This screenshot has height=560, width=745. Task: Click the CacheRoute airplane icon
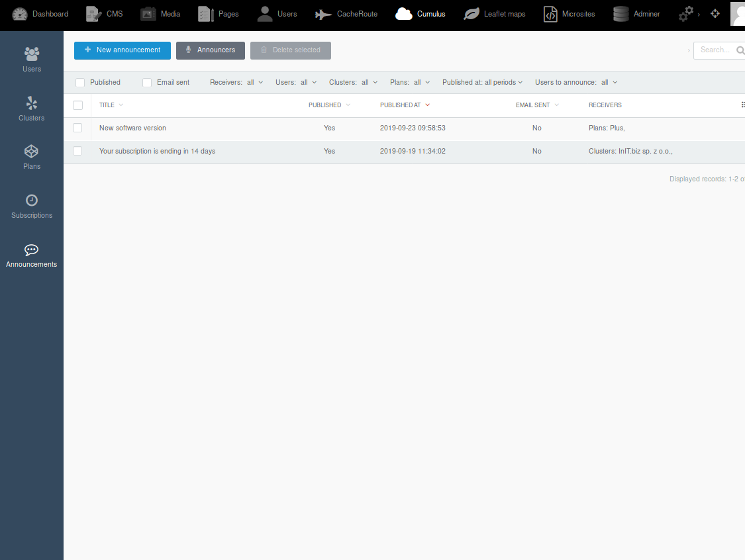tap(323, 15)
